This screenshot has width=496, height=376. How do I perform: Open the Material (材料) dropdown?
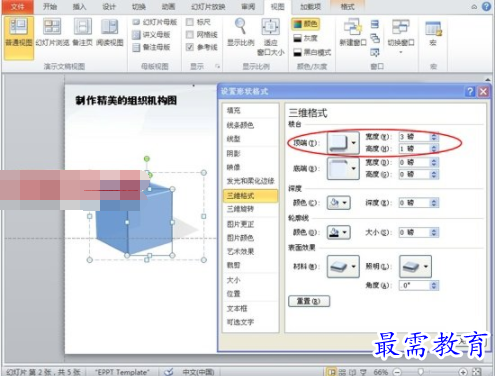pyautogui.click(x=343, y=266)
